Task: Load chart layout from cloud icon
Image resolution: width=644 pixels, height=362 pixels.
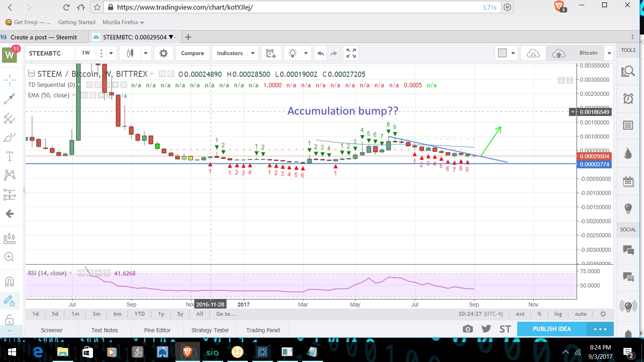Action: click(x=533, y=53)
